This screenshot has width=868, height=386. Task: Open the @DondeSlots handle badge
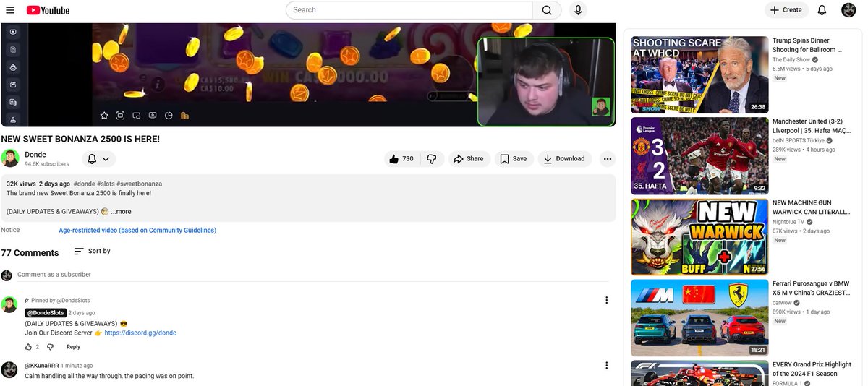pos(46,313)
